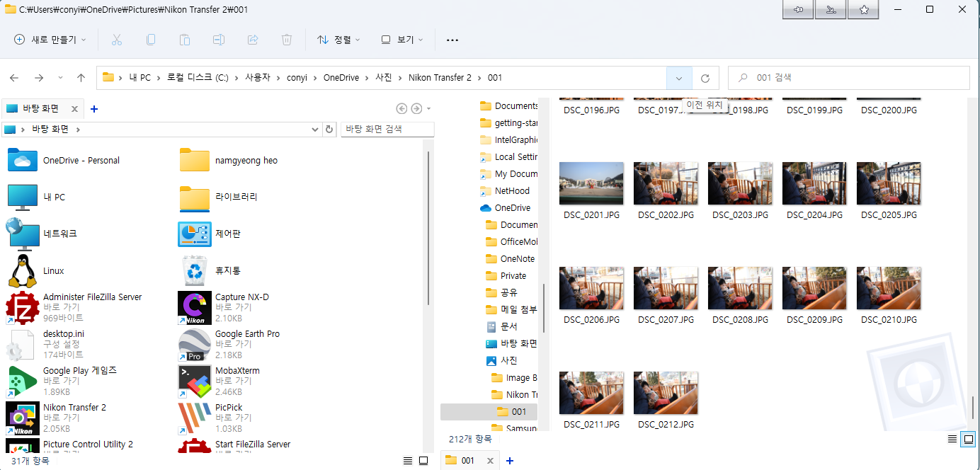Refresh the 001 folder via address bar button
Screen dimensions: 980x470
[x=705, y=78]
